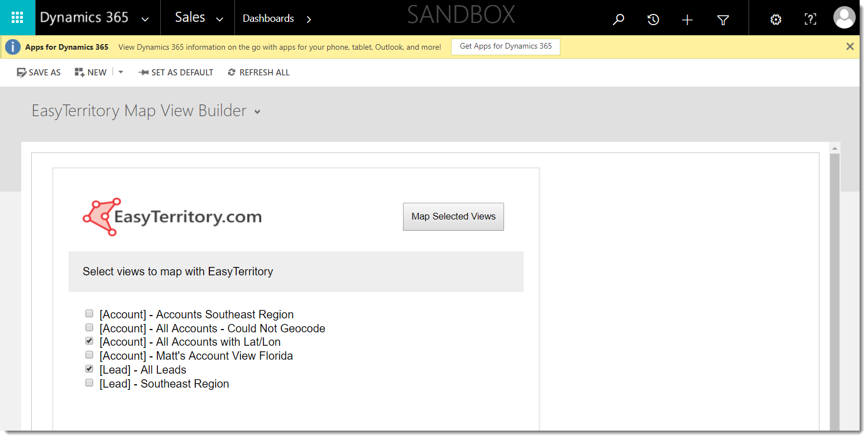Dismiss the yellow apps notification banner
868x439 pixels.
pyautogui.click(x=850, y=46)
